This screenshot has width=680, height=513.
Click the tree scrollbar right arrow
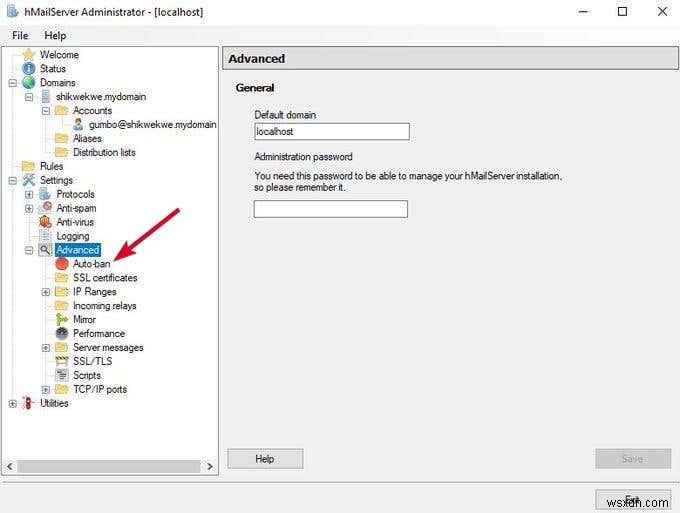coord(210,466)
